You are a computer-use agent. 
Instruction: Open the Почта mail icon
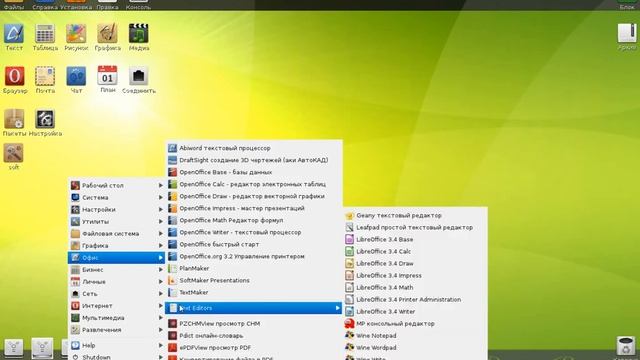click(45, 76)
